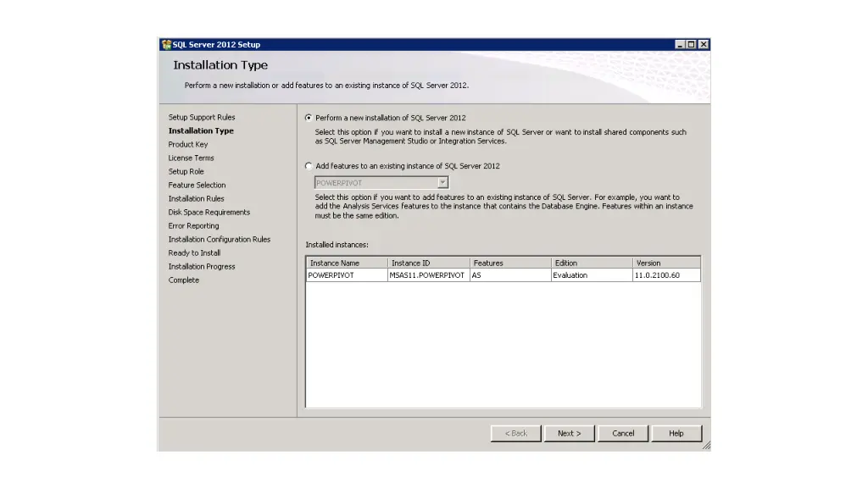
Task: Sort by the Edition column header
Action: point(591,263)
